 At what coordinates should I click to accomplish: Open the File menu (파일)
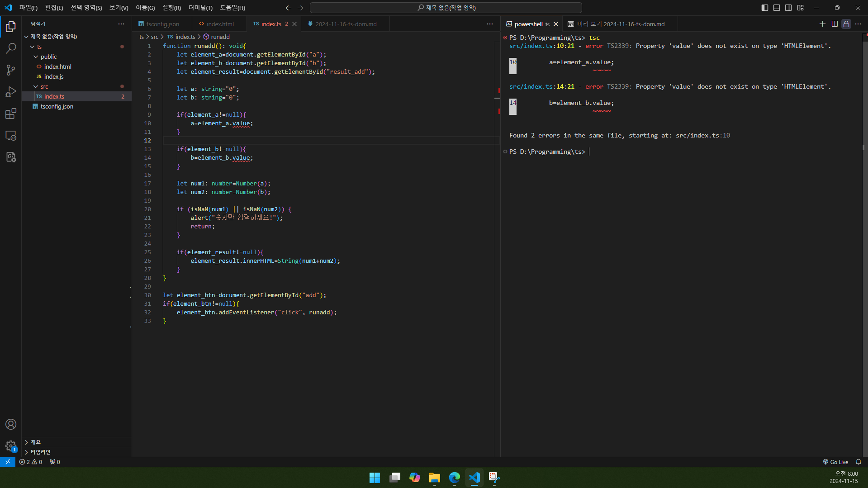tap(28, 8)
